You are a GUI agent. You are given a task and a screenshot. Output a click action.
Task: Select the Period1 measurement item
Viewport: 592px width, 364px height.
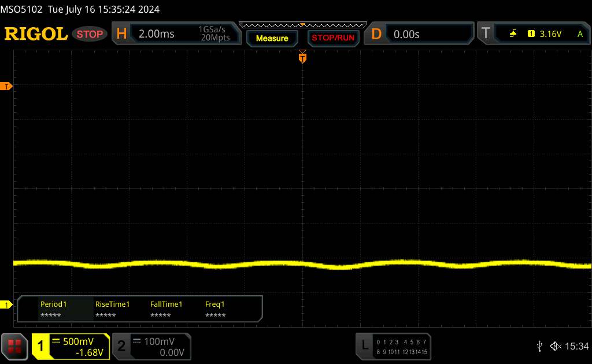pyautogui.click(x=54, y=309)
